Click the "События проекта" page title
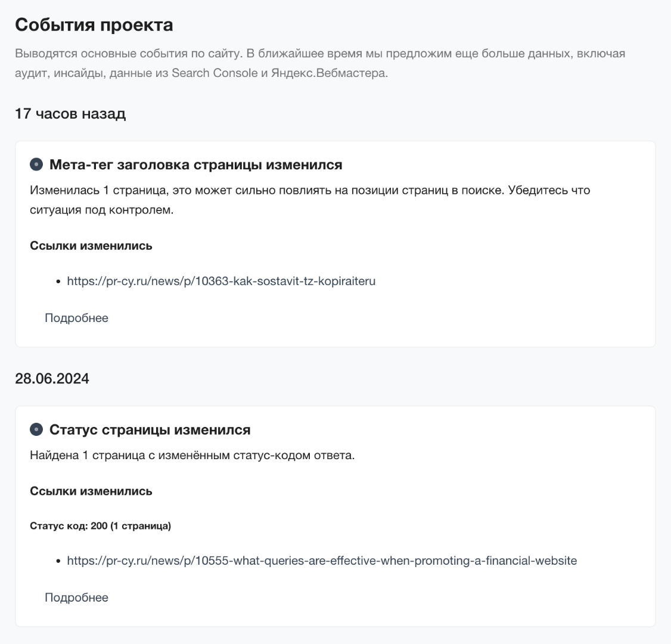 [94, 25]
